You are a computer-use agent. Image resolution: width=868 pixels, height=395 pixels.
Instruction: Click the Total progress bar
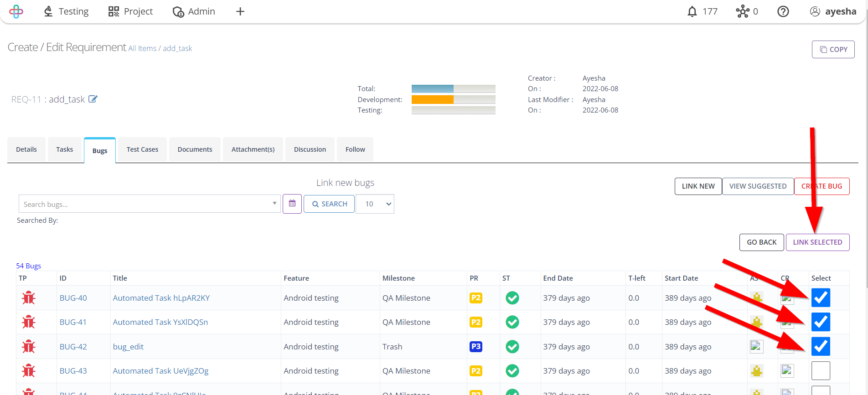(x=453, y=88)
